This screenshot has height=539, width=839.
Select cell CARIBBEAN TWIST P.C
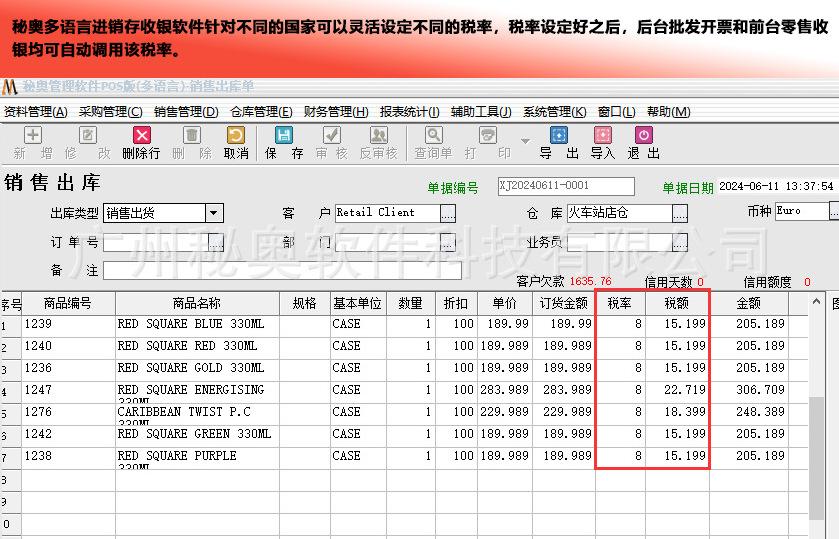tap(197, 412)
